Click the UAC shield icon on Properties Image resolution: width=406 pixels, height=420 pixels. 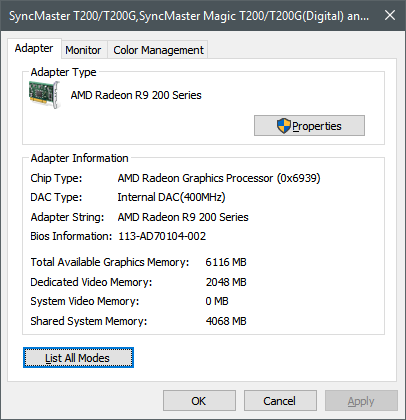tap(284, 126)
